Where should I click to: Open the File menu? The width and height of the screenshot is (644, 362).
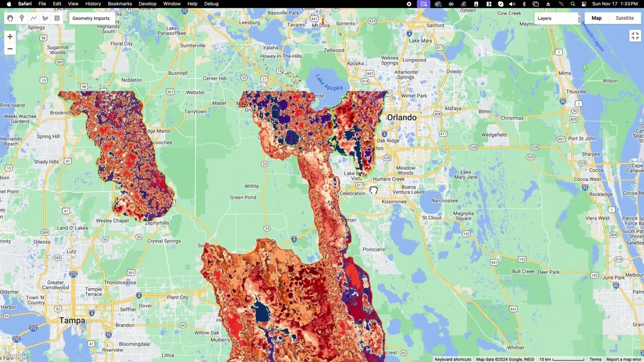(42, 4)
